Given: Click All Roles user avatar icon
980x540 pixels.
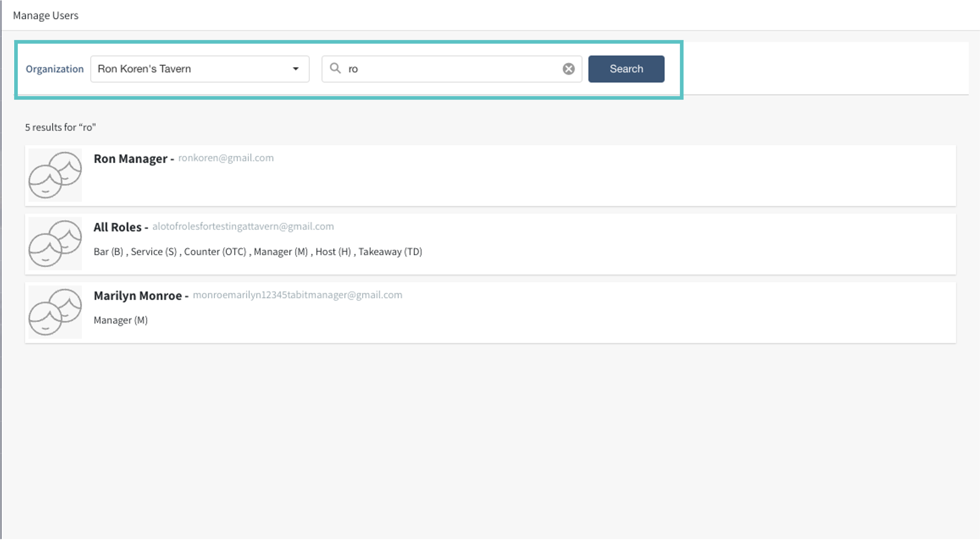Looking at the screenshot, I should (55, 244).
